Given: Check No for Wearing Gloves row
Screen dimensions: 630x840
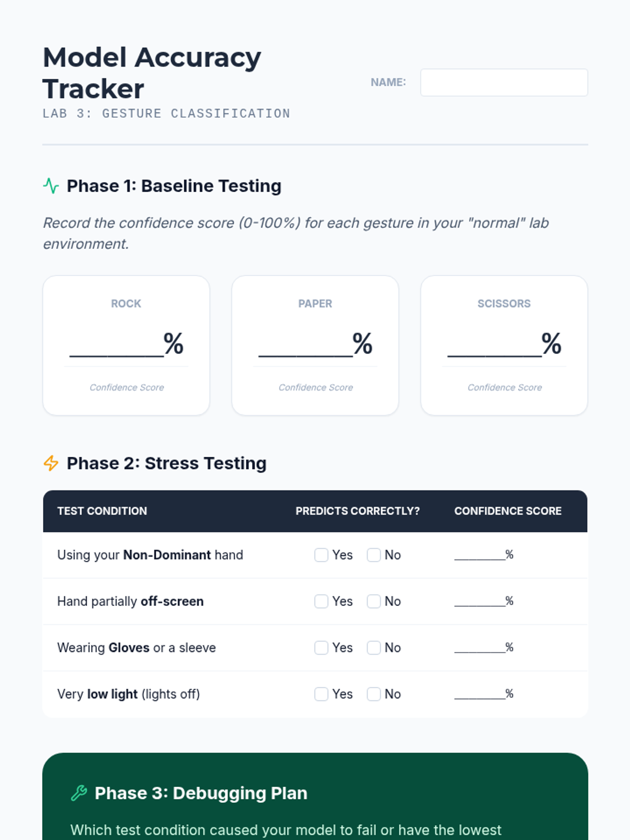Looking at the screenshot, I should 374,647.
